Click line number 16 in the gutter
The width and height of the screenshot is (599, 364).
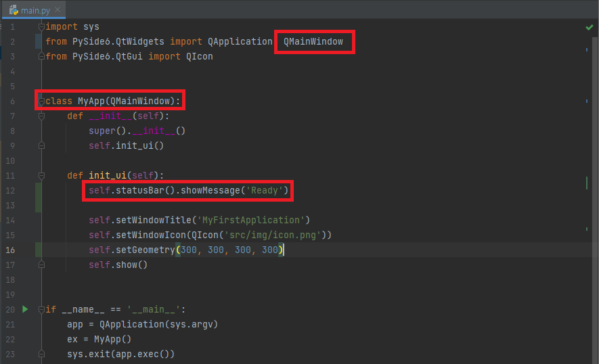(10, 250)
